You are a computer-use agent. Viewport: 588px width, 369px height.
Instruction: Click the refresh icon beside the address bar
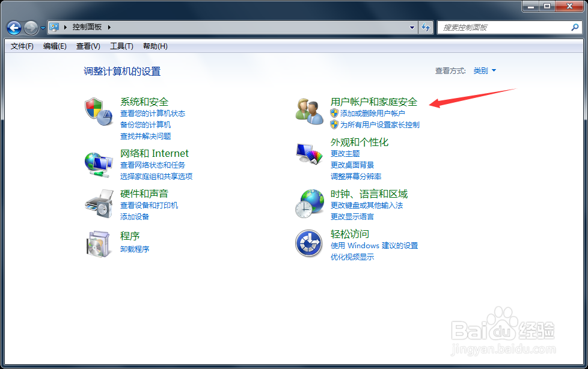click(x=424, y=27)
